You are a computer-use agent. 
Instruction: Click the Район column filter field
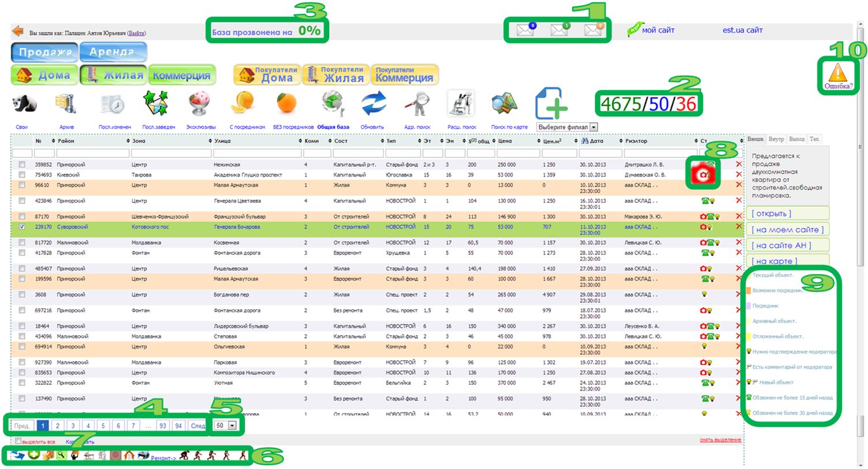[x=92, y=153]
